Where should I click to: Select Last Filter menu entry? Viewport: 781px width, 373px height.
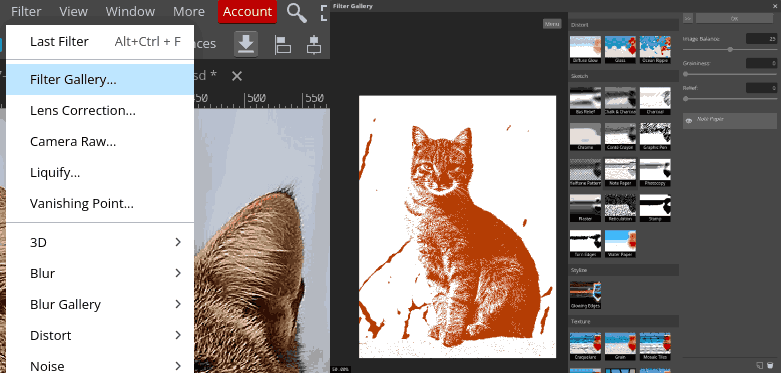[x=100, y=41]
